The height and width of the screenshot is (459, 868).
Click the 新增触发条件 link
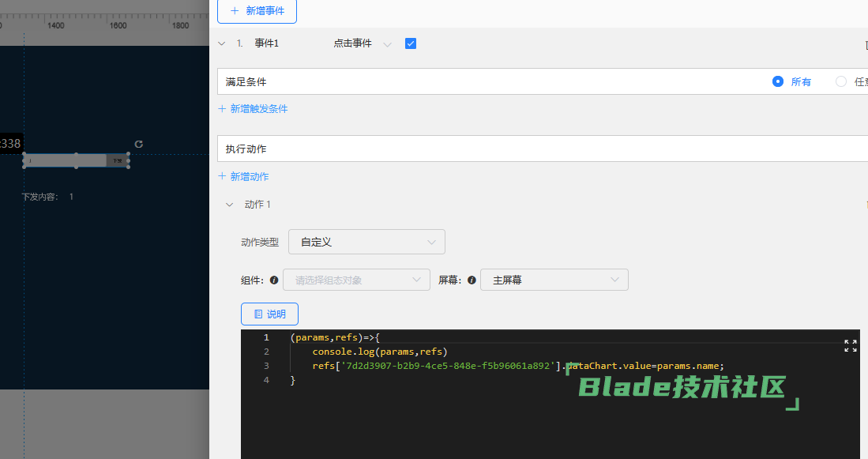258,109
